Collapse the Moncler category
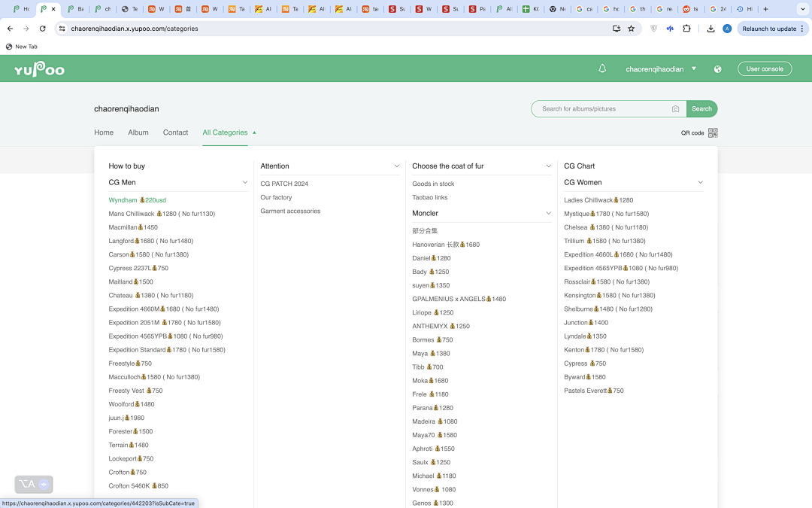 coord(548,213)
